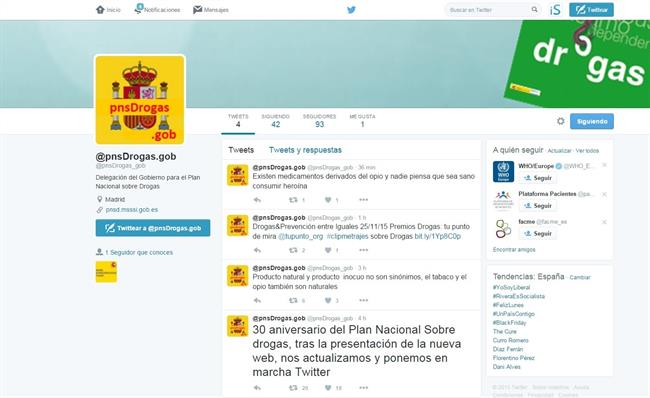This screenshot has width=650, height=398.
Task: Reply to 30 aniversario tweet
Action: (257, 388)
